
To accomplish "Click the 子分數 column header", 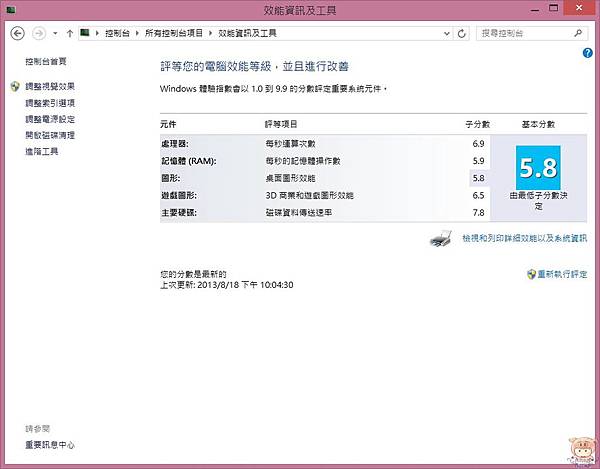I will (478, 124).
